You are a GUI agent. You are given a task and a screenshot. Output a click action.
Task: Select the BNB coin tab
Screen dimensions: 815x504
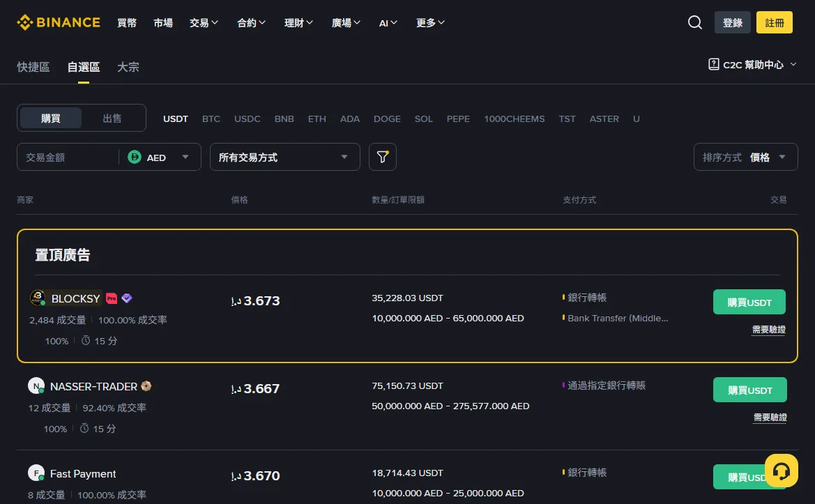(284, 119)
